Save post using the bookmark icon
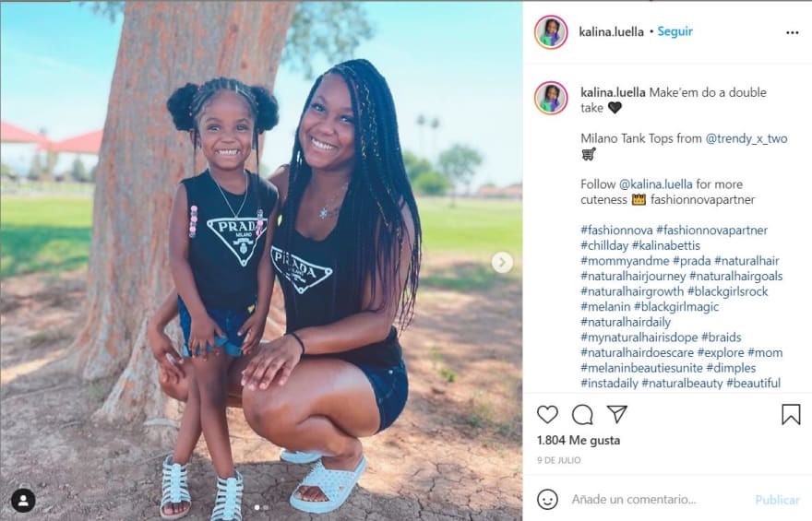 791,414
